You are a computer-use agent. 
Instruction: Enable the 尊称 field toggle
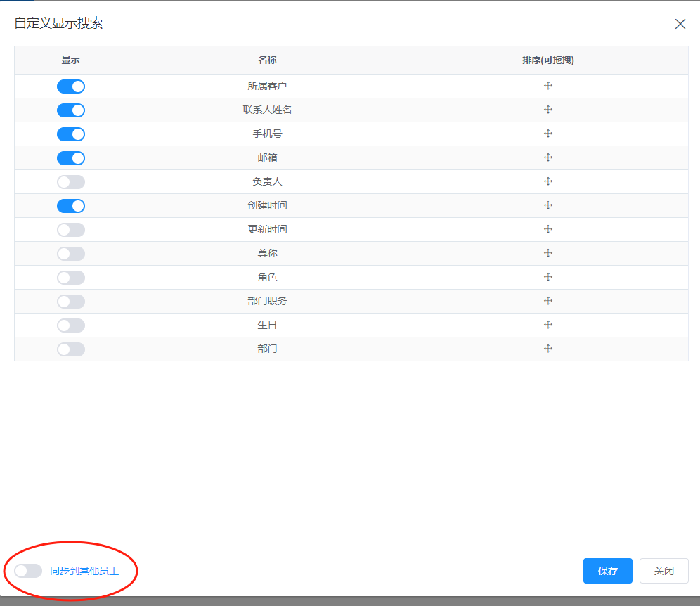tap(71, 254)
